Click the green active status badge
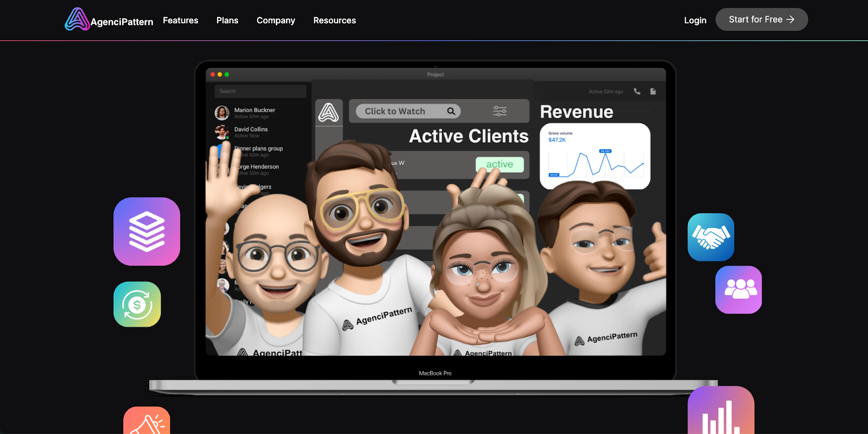 (500, 164)
